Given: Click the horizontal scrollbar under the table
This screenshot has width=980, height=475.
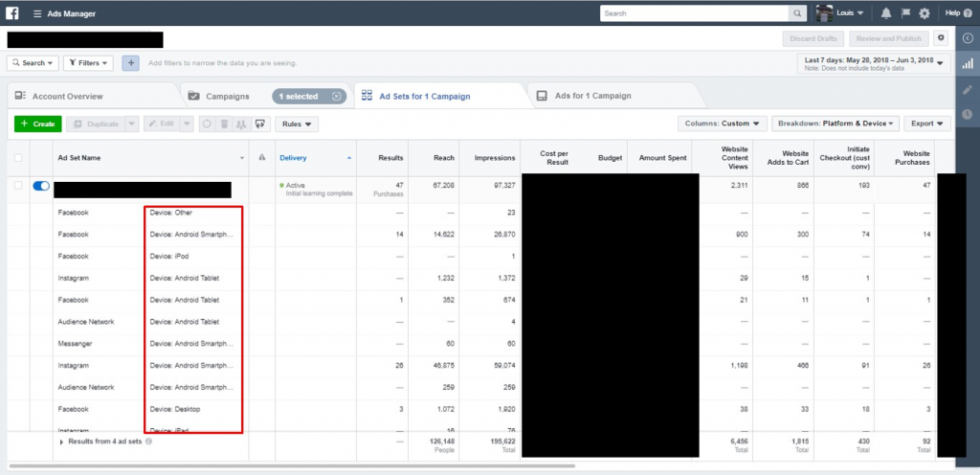Looking at the screenshot, I should pyautogui.click(x=292, y=465).
